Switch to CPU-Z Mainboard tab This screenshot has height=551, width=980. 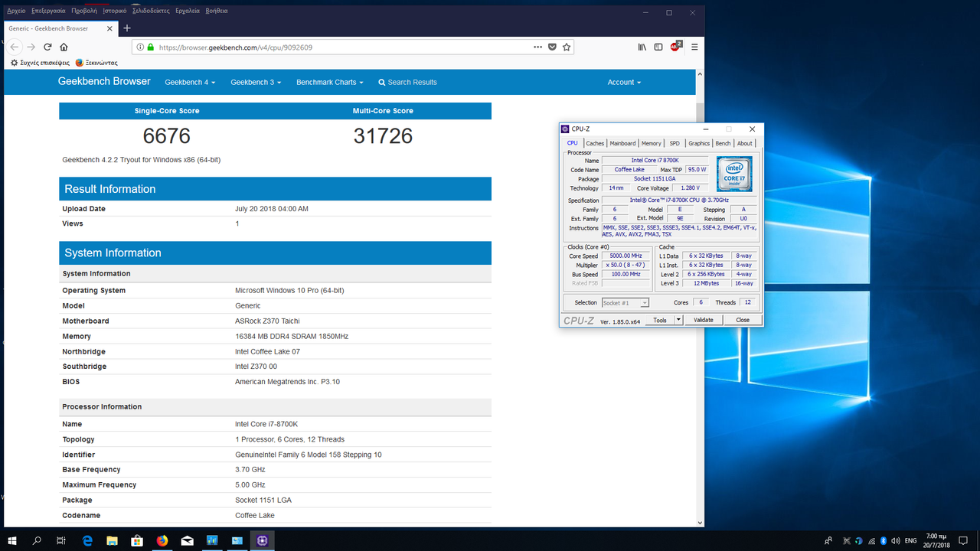(622, 143)
